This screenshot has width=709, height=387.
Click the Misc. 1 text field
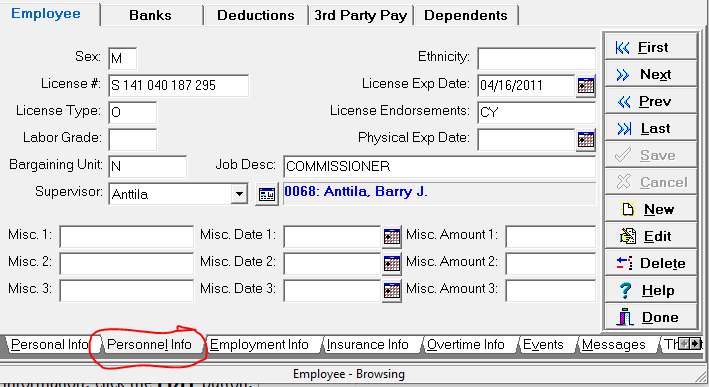click(x=127, y=236)
